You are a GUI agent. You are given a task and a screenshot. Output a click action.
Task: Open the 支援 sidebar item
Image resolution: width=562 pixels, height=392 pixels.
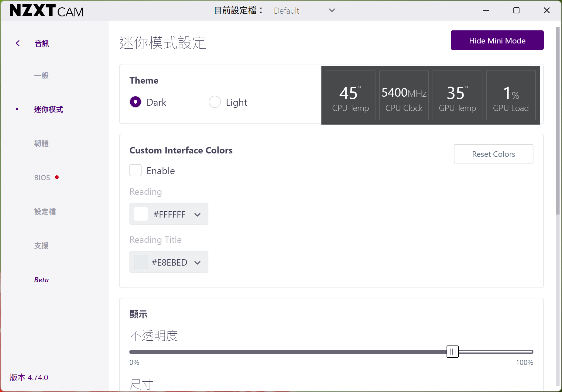pyautogui.click(x=41, y=246)
